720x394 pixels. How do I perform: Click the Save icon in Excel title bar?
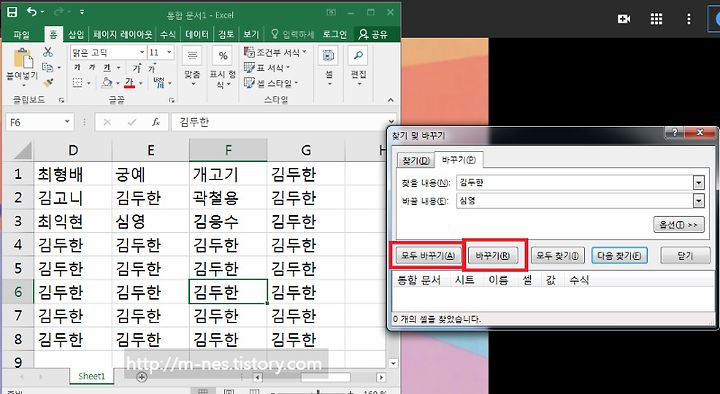[12, 12]
